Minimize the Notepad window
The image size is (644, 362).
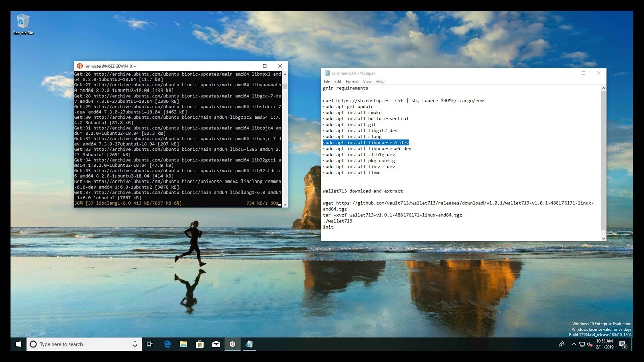pos(568,73)
